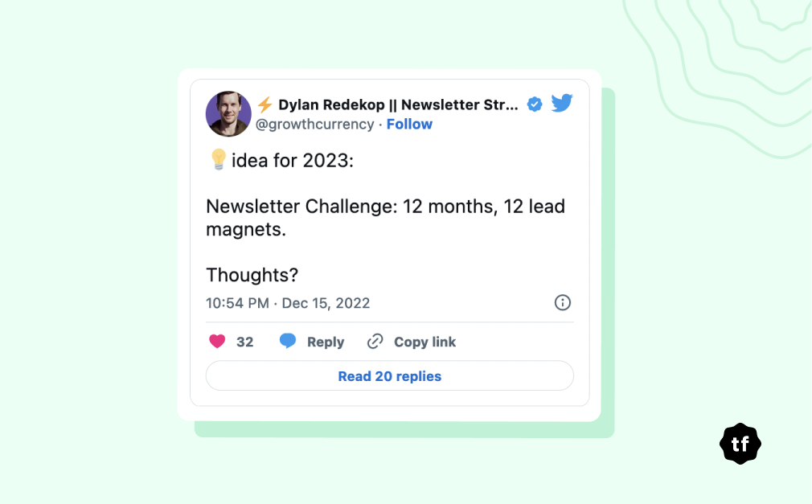Open the @growthcurrency handle link
Screen dimensions: 812x504
pos(314,125)
